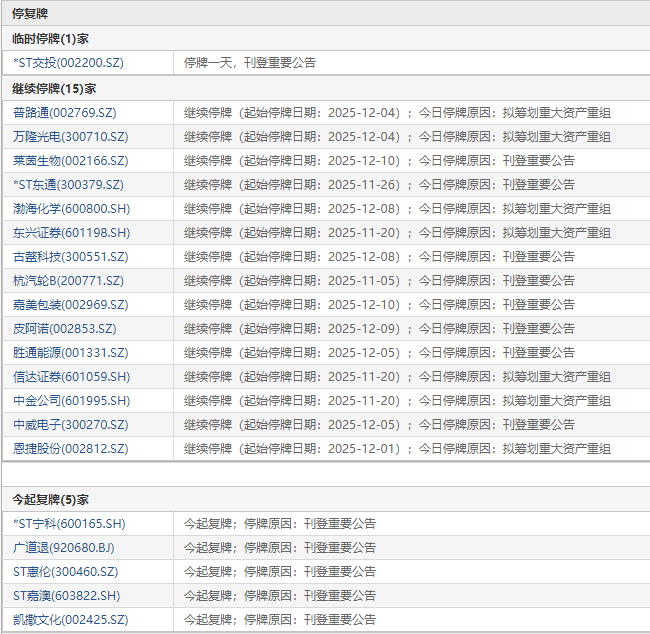Click 皮阿诺(002853.SZ) stock link
Screen dimensions: 650x634
tap(64, 329)
